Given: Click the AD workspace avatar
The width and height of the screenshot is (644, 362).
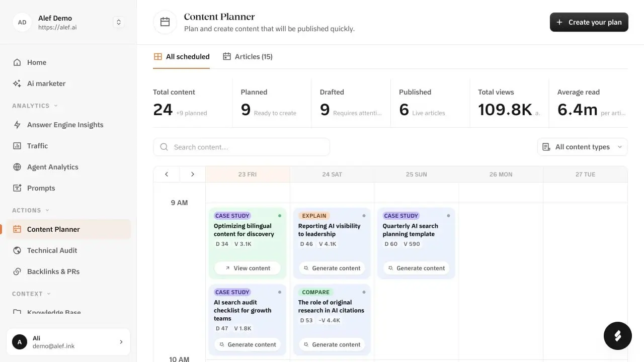Looking at the screenshot, I should coord(22,22).
